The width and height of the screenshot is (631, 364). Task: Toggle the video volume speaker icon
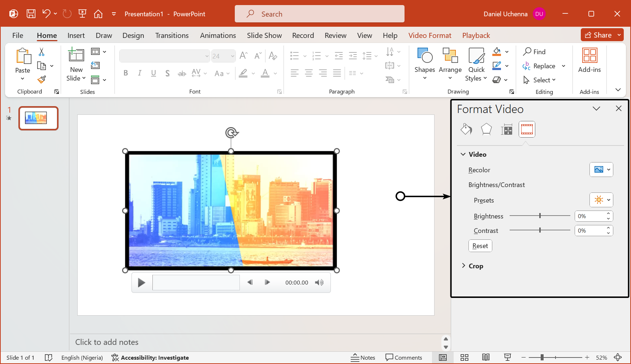[x=319, y=283]
